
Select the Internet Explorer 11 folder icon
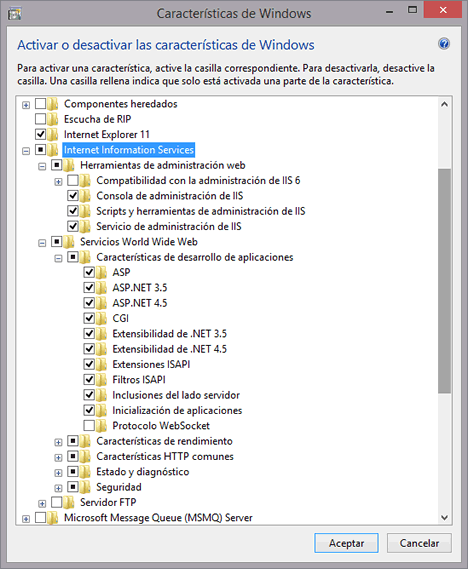[x=53, y=135]
